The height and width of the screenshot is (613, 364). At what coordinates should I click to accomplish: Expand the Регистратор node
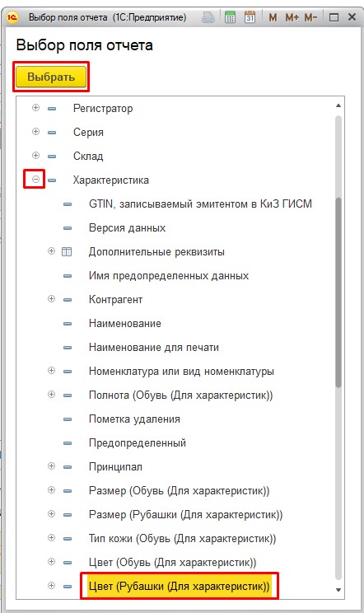(35, 107)
